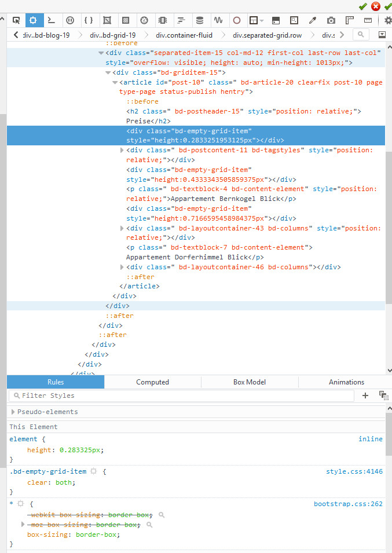The image size is (392, 553).
Task: Toggle the clear: both declaration
Action: 51,482
